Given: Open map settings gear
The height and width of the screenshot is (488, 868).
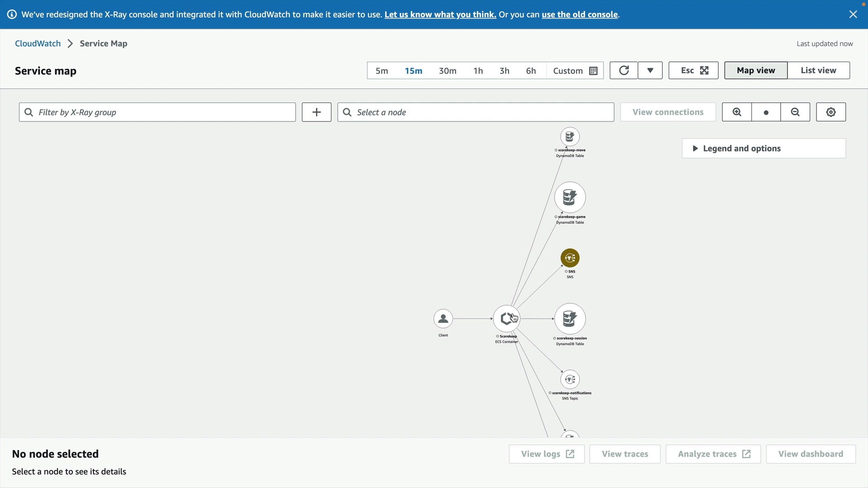Looking at the screenshot, I should click(x=831, y=112).
